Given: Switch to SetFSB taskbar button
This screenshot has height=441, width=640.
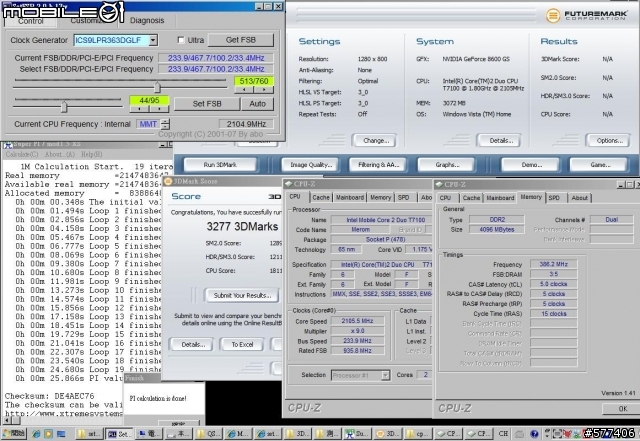Looking at the screenshot, I should (x=119, y=434).
